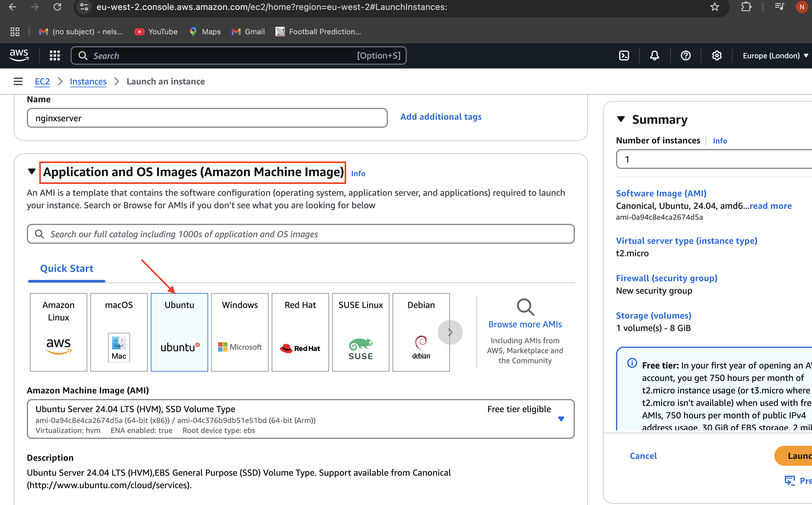The height and width of the screenshot is (505, 812).
Task: Click the Name field containing nginxserver
Action: tap(207, 118)
